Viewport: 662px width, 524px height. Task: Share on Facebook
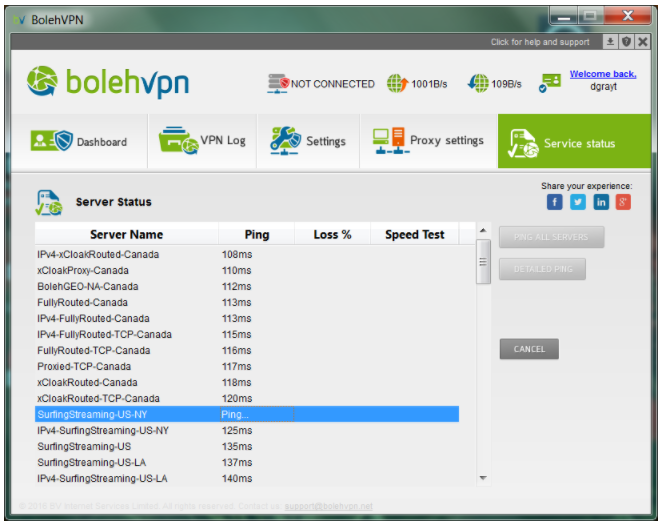point(555,202)
